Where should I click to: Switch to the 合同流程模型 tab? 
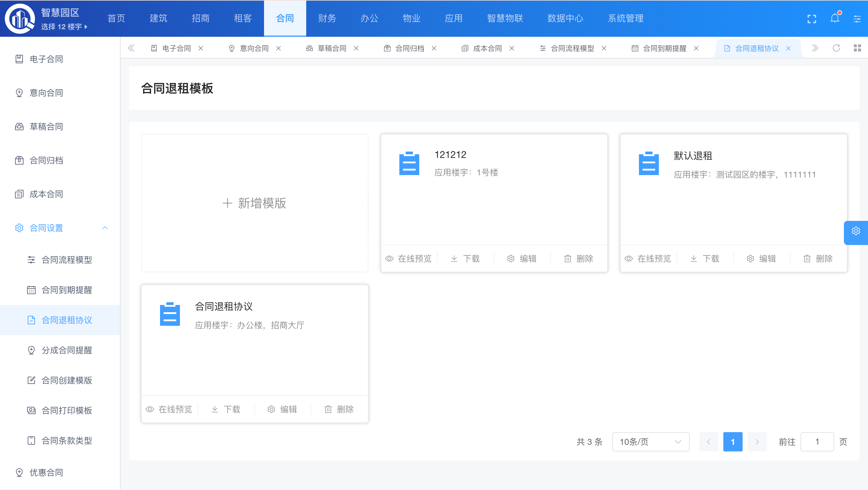pos(572,48)
